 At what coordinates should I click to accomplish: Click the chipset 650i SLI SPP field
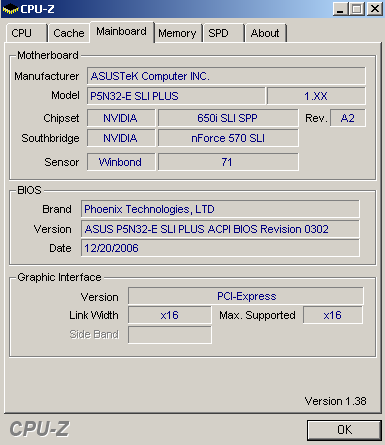point(228,118)
